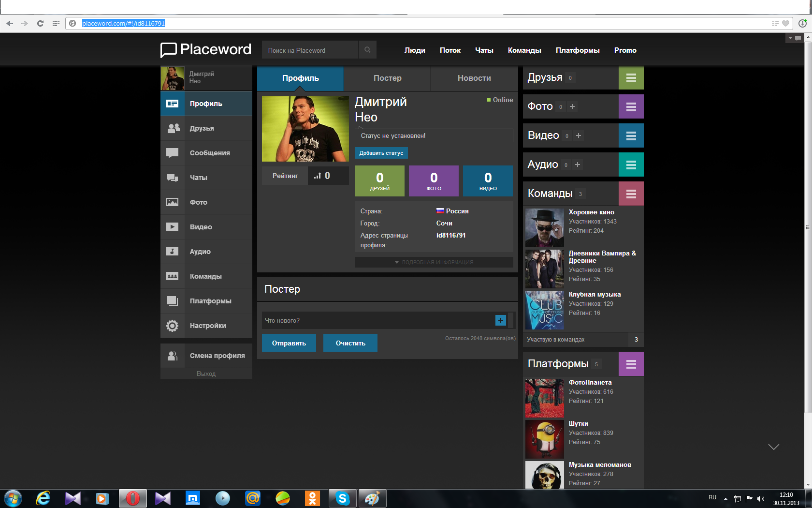Add a photo with the Фото plus
812x508 pixels.
[572, 106]
